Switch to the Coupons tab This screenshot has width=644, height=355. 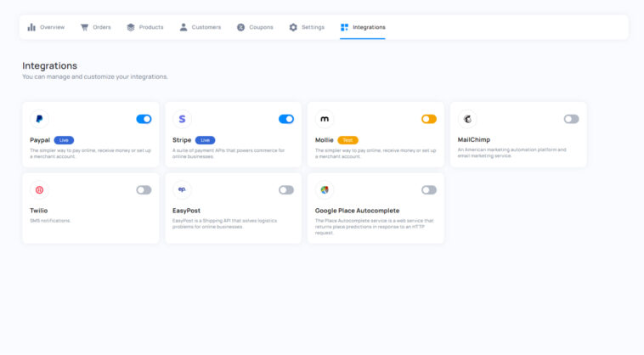(x=255, y=27)
